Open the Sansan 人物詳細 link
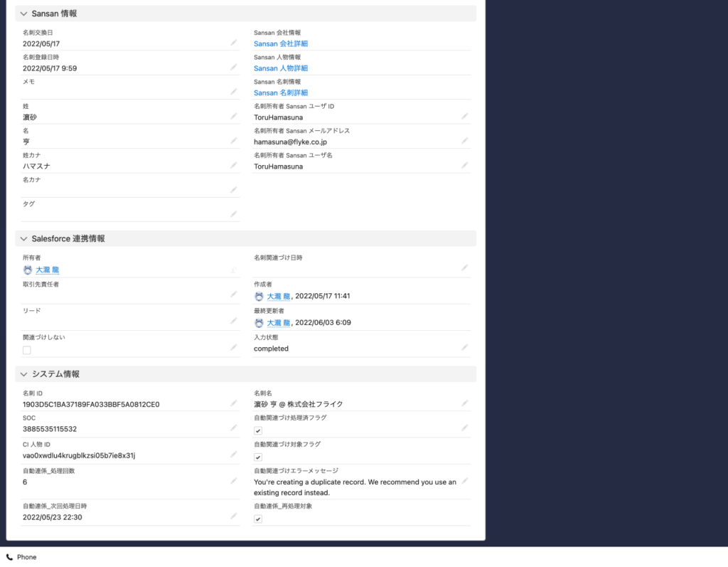 coord(280,68)
